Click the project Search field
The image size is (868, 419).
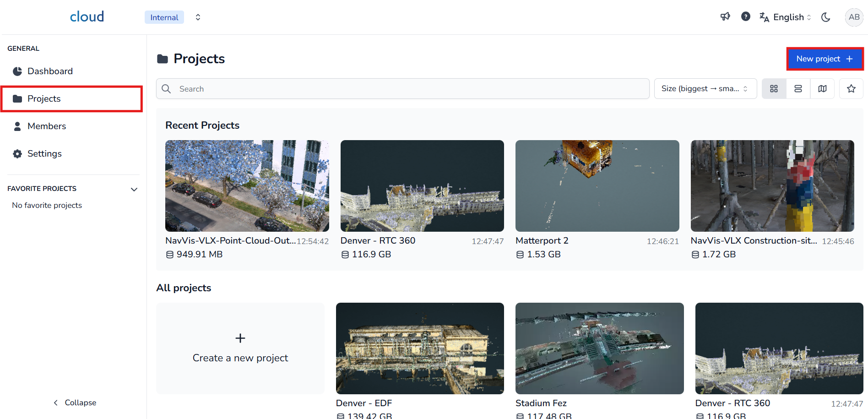tap(403, 89)
